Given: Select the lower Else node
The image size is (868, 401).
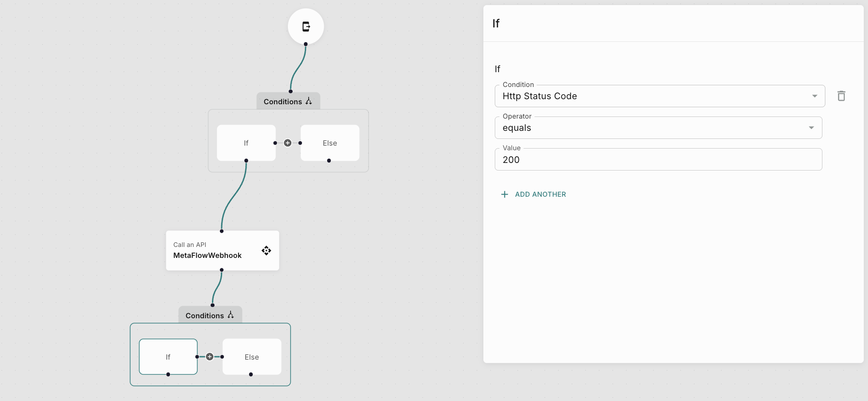Looking at the screenshot, I should tap(252, 357).
